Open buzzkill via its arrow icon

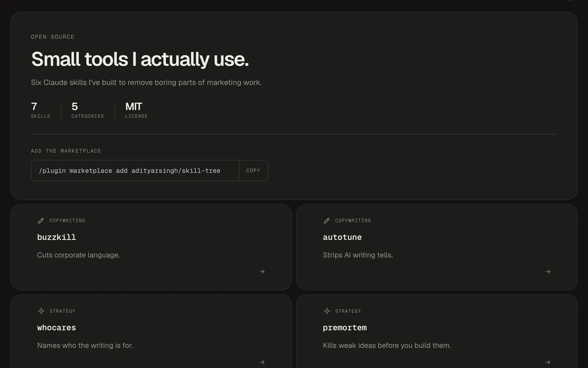click(x=262, y=272)
